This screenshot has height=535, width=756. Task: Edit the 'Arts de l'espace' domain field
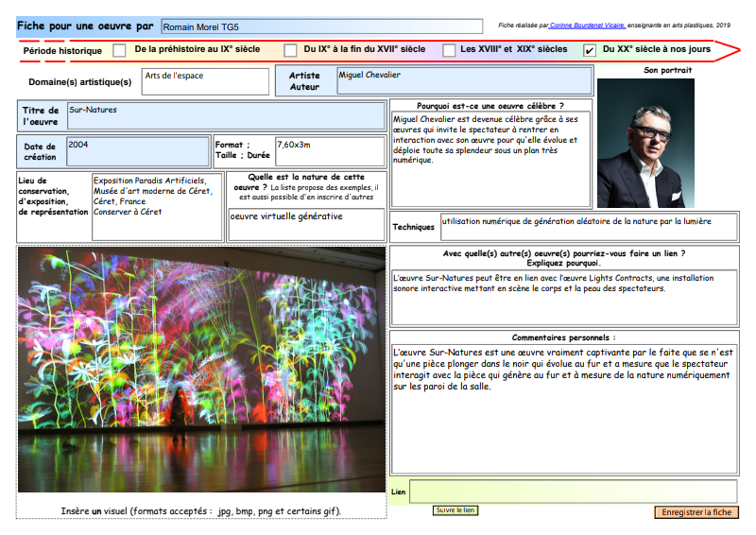point(205,81)
